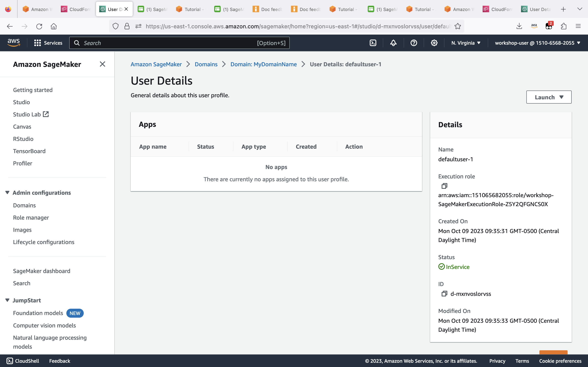588x367 pixels.
Task: Click the notifications bell icon
Action: point(393,43)
